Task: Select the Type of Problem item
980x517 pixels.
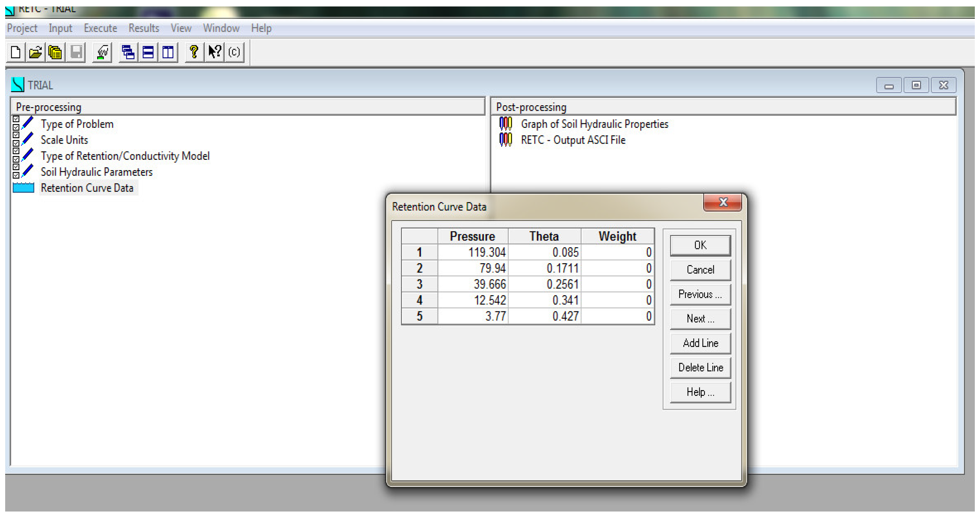Action: tap(77, 124)
